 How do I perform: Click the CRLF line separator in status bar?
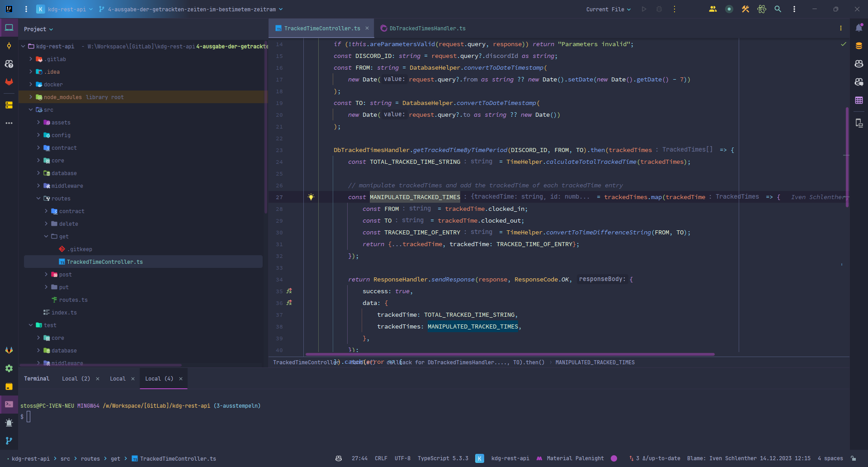pos(381,458)
